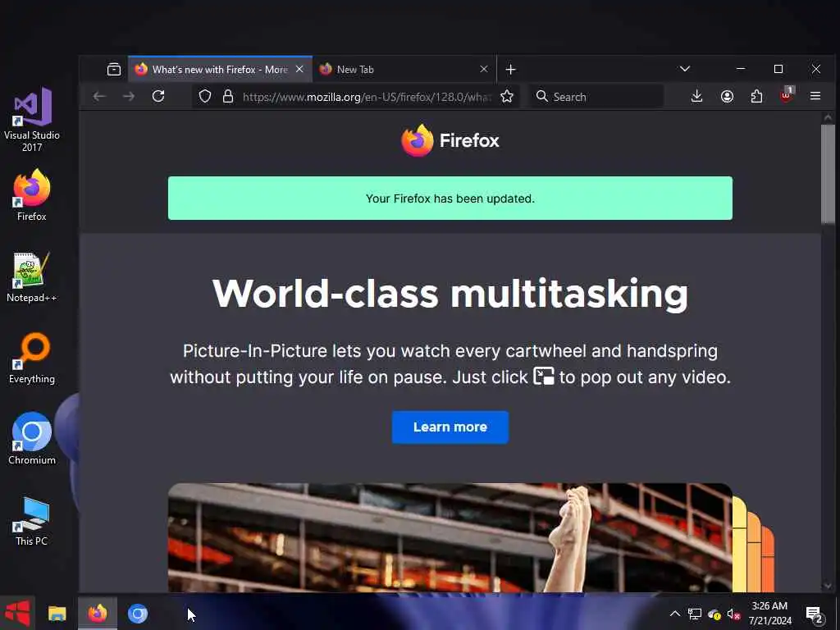
Task: Open File Explorer from the taskbar
Action: [x=57, y=614]
